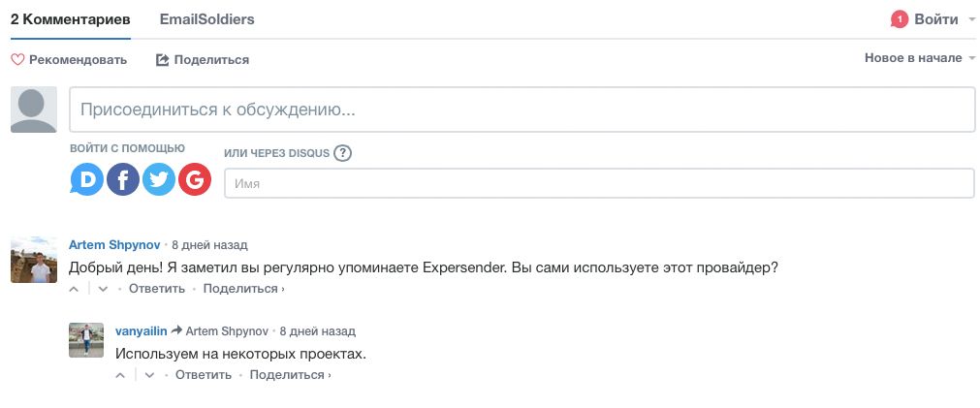Viewport: 980px width, 408px height.
Task: Log in with the Disqus icon
Action: tap(87, 180)
